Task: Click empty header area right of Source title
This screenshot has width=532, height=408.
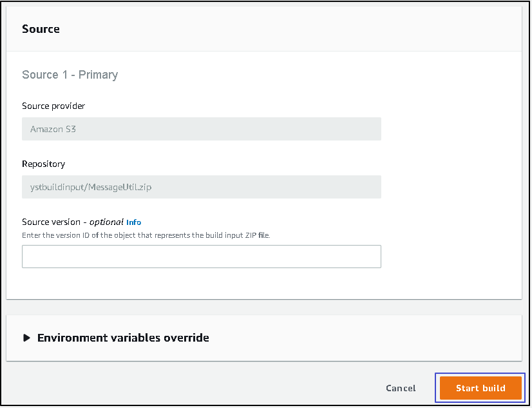Action: click(x=290, y=29)
